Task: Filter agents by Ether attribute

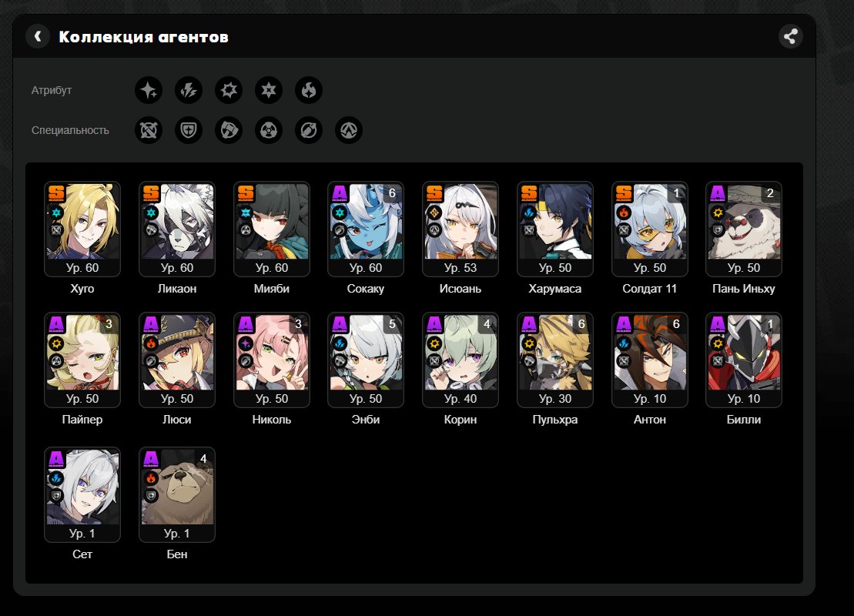Action: pos(149,90)
